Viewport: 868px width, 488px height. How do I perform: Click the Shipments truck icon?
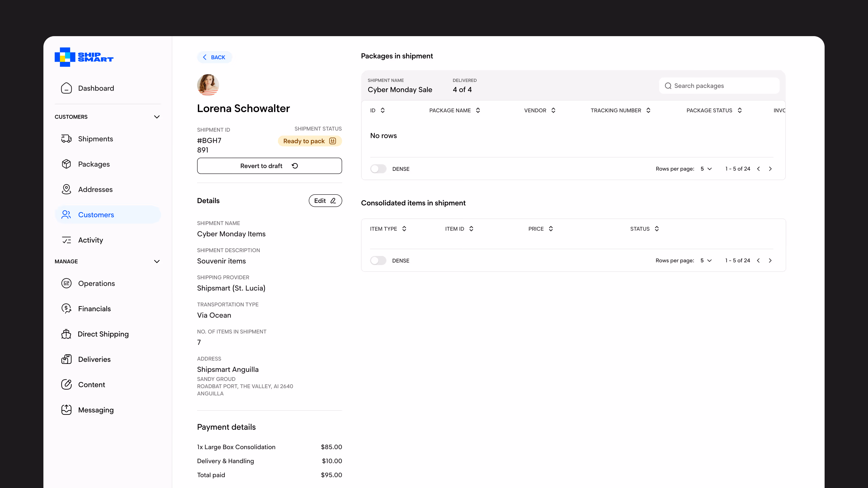pos(66,139)
